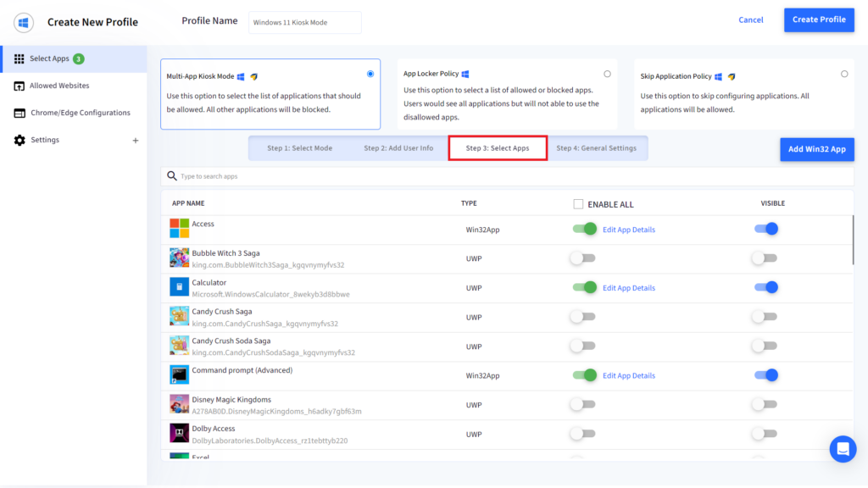Turn on Bubble Witch 3 Saga visible toggle
868x488 pixels.
point(765,258)
